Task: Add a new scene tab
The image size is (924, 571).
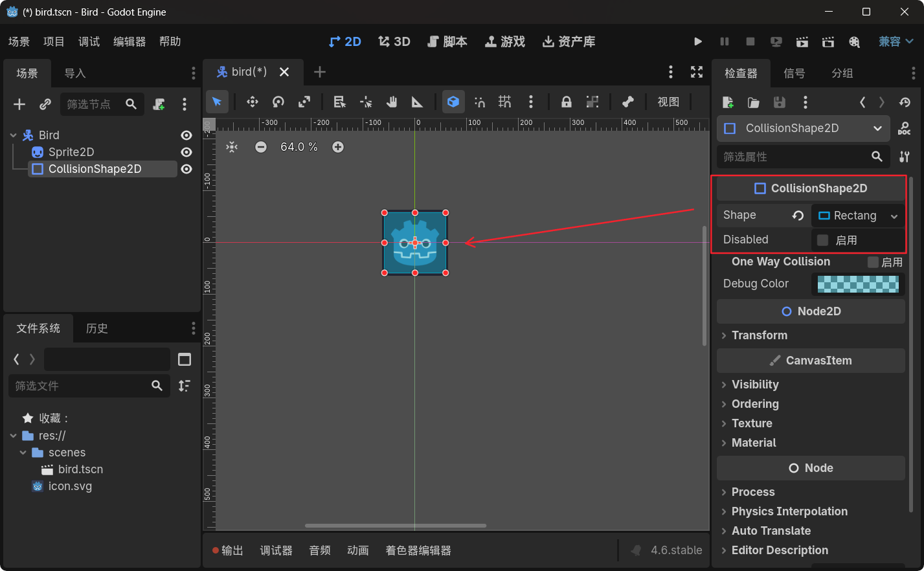Action: pos(320,72)
